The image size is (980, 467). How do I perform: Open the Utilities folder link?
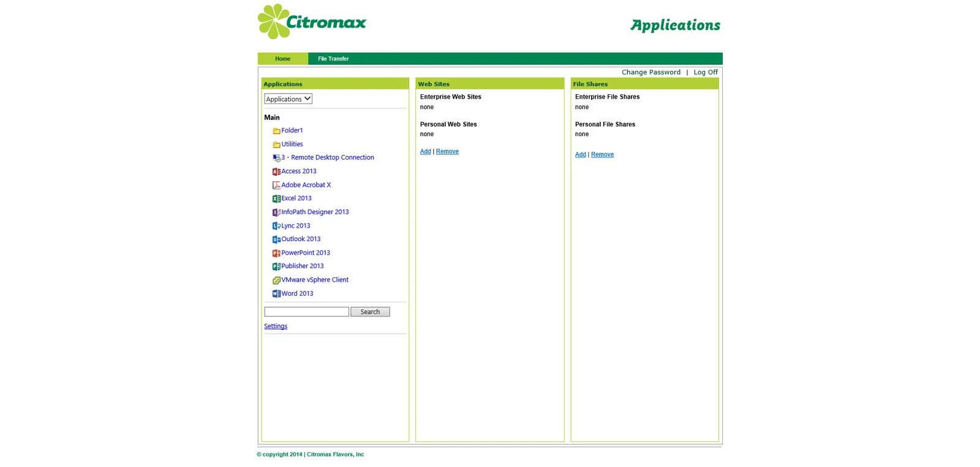click(x=292, y=144)
